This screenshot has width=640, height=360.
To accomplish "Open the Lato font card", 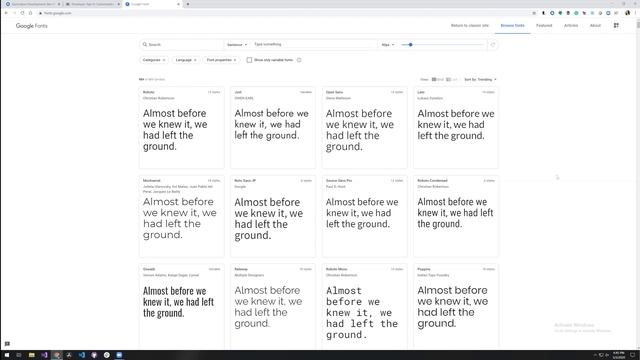I will [456, 128].
